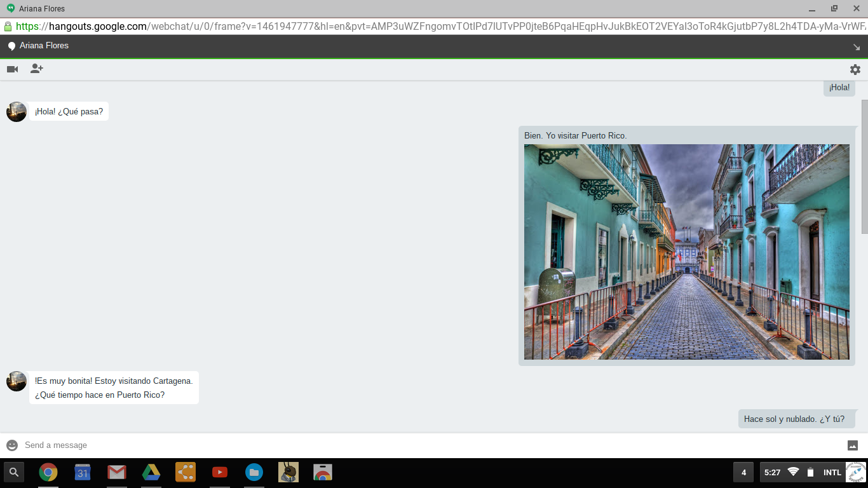The image size is (868, 488).
Task: Launch Gmail from the shelf
Action: click(x=117, y=472)
